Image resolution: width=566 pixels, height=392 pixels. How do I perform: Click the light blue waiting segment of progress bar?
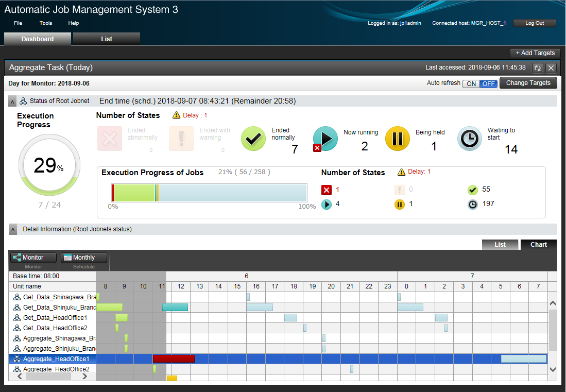pos(233,193)
